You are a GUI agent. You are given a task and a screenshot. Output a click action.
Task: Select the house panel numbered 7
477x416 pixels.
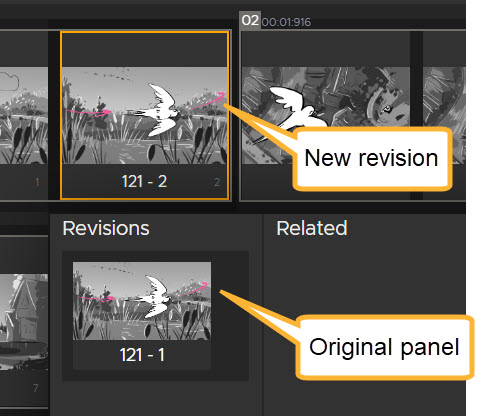tap(24, 322)
